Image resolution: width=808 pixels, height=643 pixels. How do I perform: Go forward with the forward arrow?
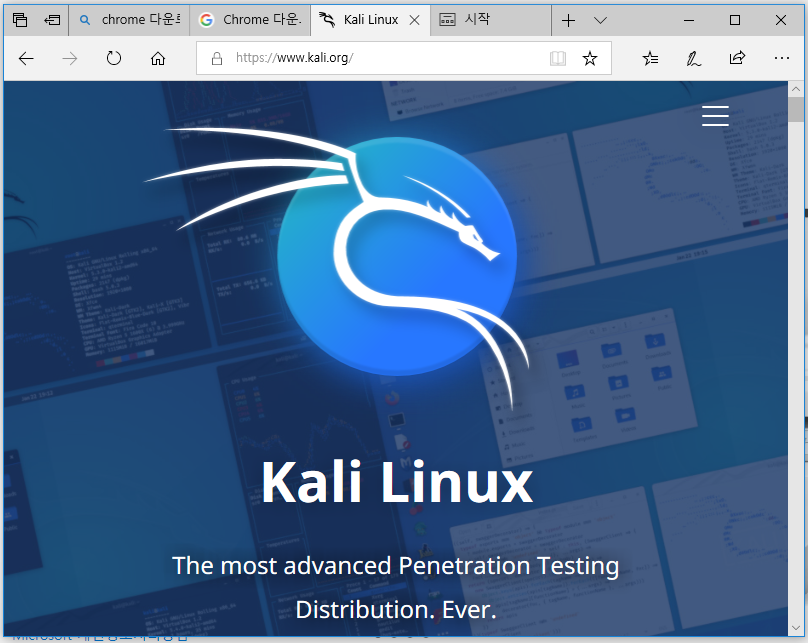point(70,58)
